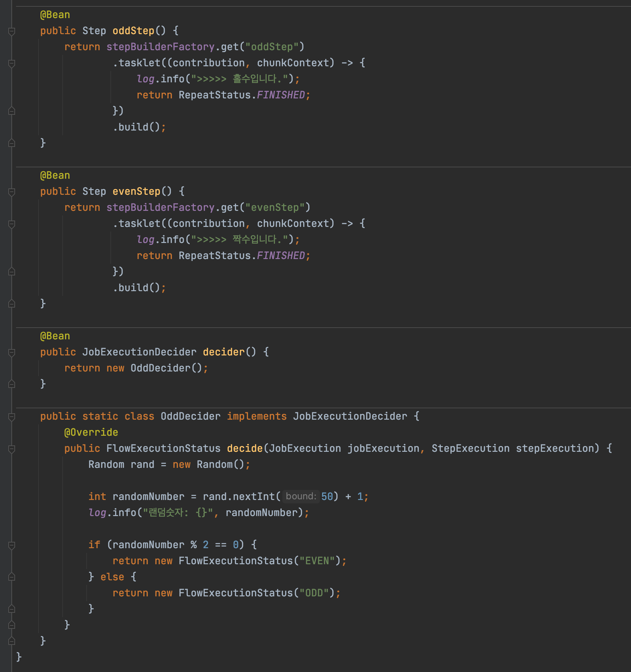Fold the tasklet lambda inside evenStep

click(x=11, y=224)
